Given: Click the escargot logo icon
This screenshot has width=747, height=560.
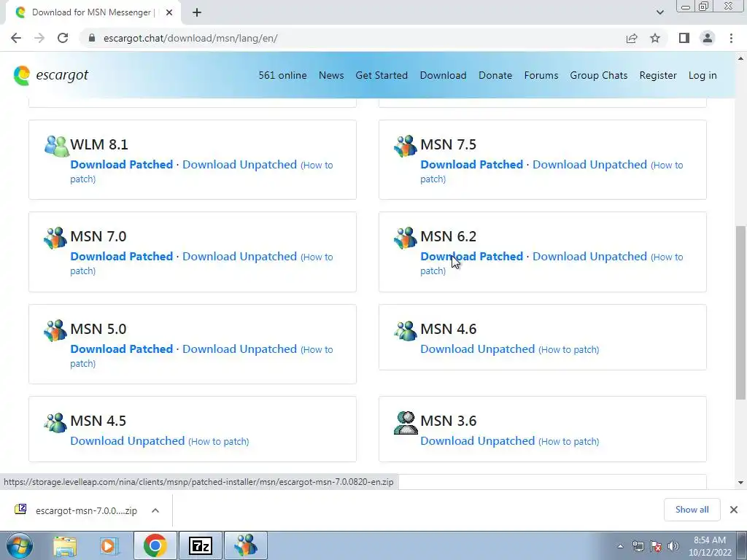Looking at the screenshot, I should 22,75.
